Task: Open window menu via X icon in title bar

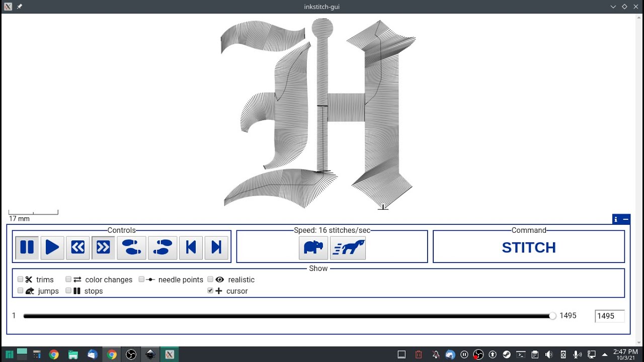Action: 8,7
